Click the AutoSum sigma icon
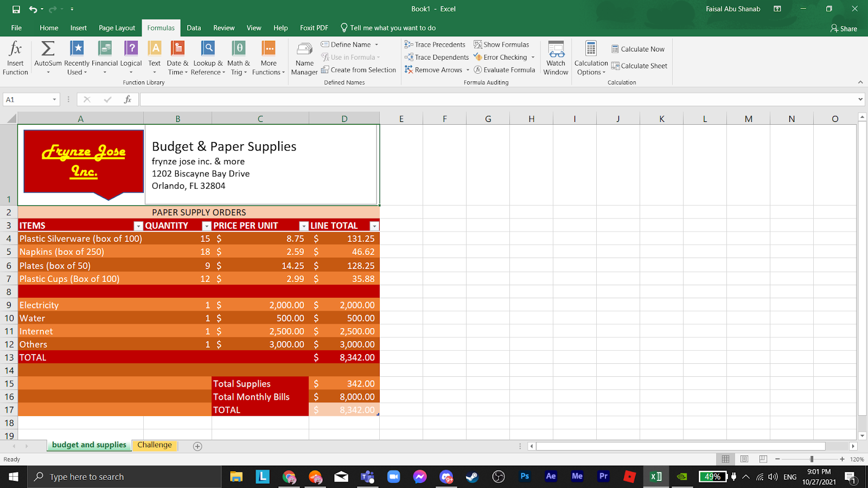 (x=48, y=49)
